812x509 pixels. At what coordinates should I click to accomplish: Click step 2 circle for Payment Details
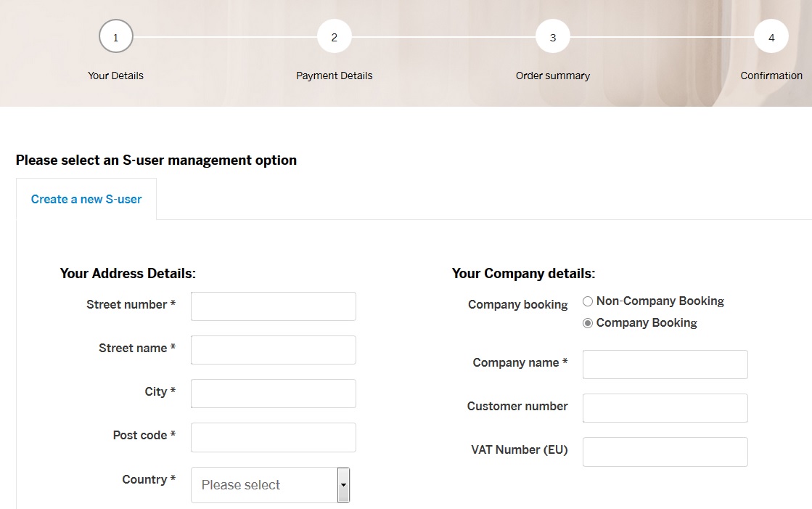[x=335, y=36]
